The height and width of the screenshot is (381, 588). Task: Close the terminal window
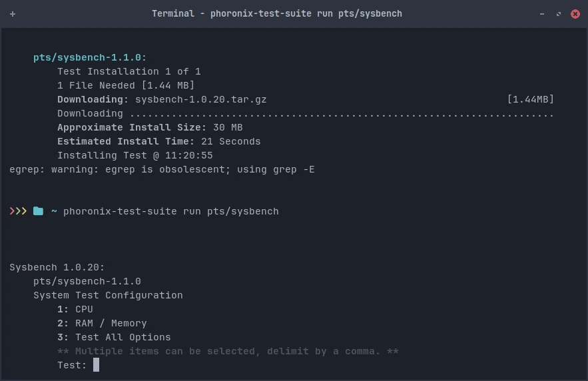[x=575, y=14]
